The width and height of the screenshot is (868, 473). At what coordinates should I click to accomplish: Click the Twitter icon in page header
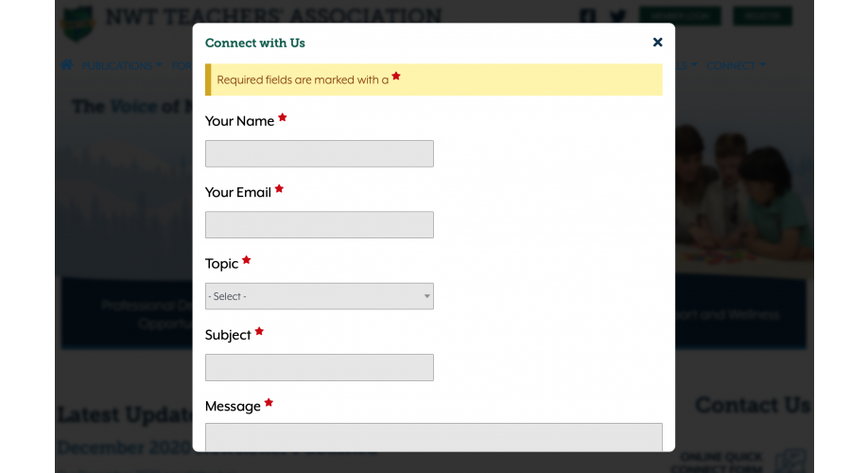(617, 15)
